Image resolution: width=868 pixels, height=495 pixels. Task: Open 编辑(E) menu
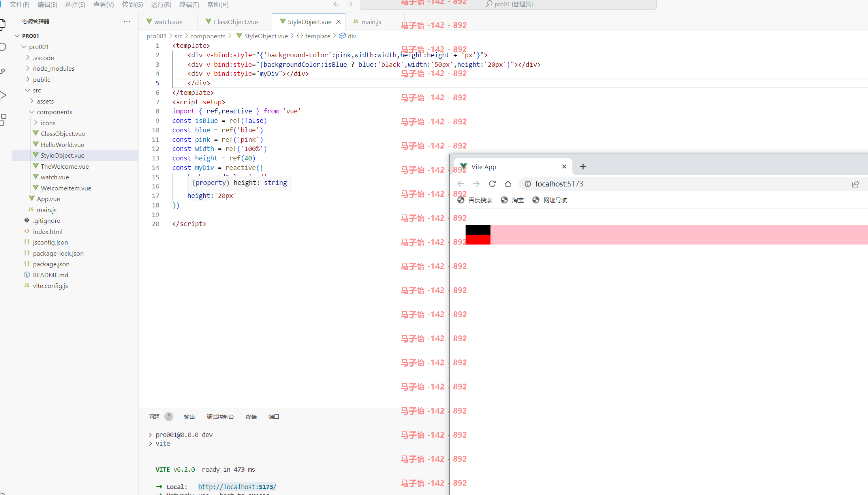coord(47,4)
